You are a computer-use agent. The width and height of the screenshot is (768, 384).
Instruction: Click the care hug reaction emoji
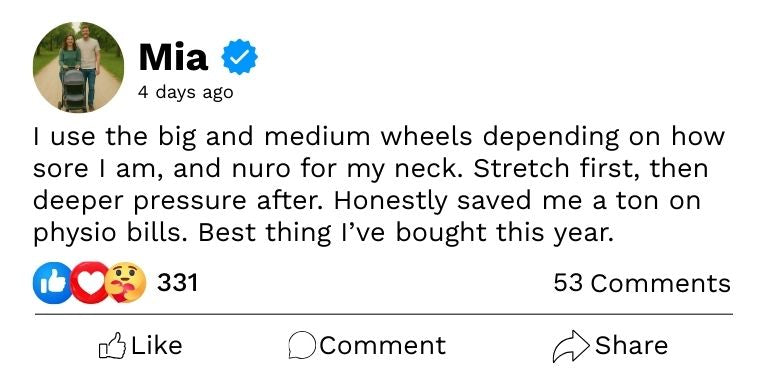[x=125, y=283]
